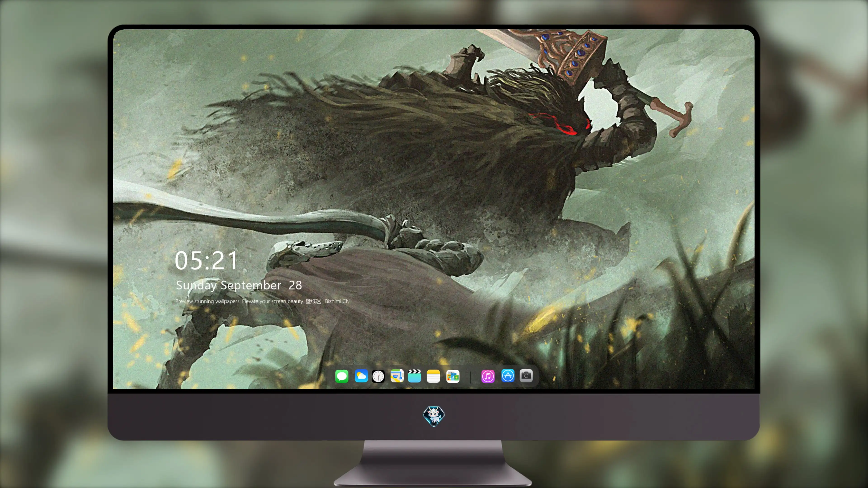Image resolution: width=868 pixels, height=488 pixels.
Task: Click the dragon logo on the monitor chin
Action: coord(434,416)
